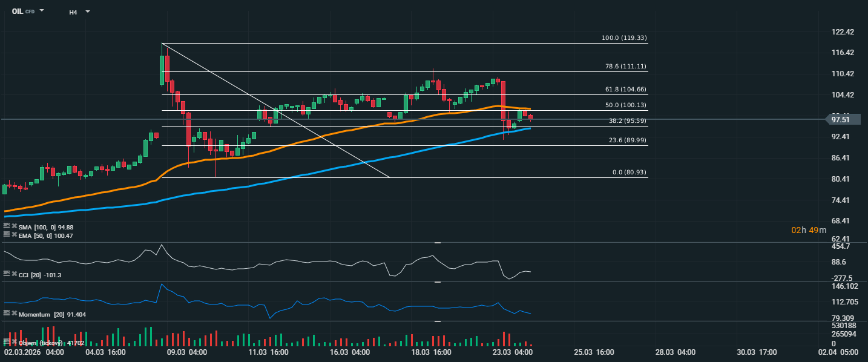The width and height of the screenshot is (868, 362).
Task: Open settings icon for EMA indicator
Action: point(7,234)
